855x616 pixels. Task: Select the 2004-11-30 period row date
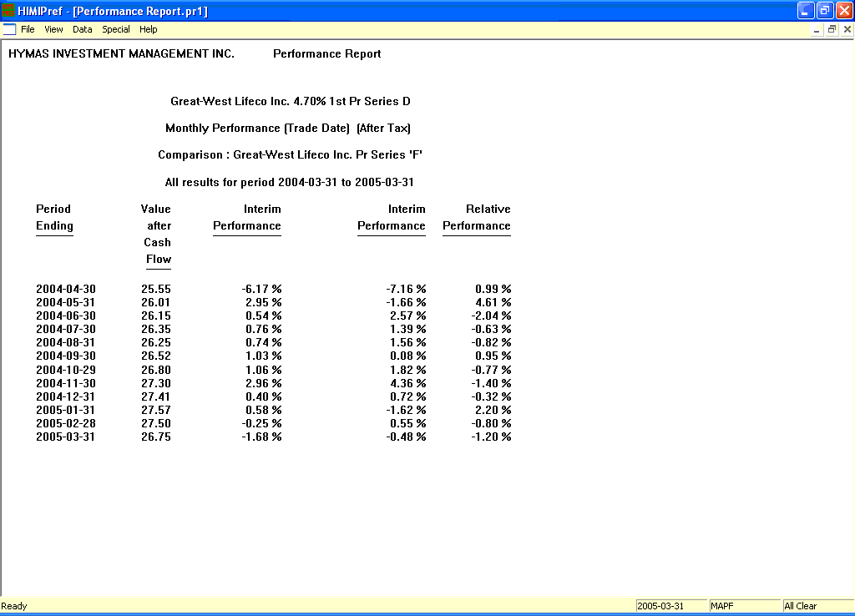(x=66, y=383)
